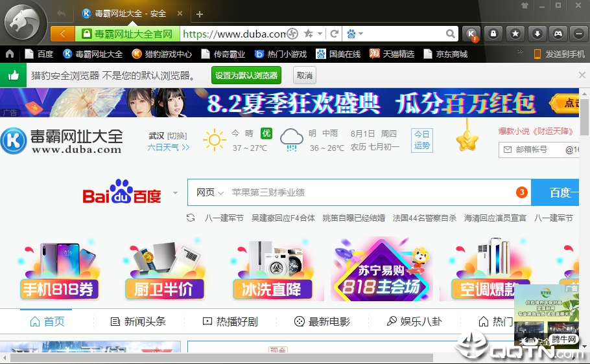Screen dimensions: 590x364
Task: Expand the 网页 search type dropdown
Action: (x=209, y=192)
